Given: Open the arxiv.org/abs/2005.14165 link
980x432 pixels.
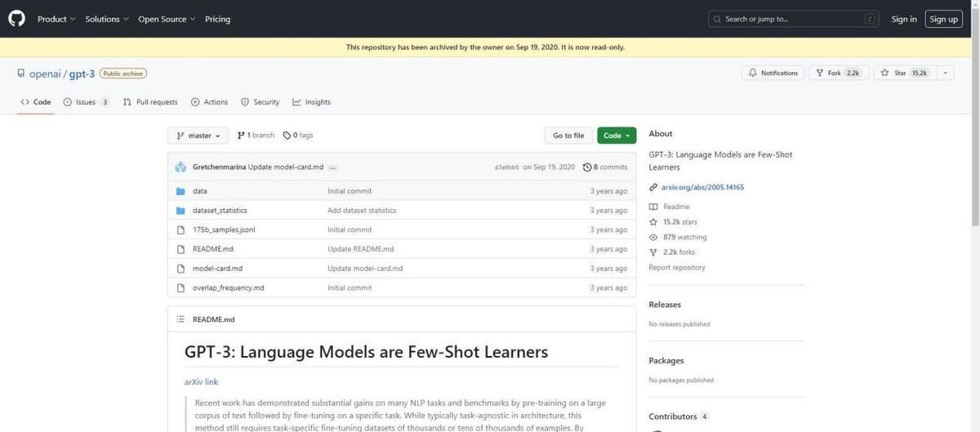Looking at the screenshot, I should pyautogui.click(x=702, y=187).
